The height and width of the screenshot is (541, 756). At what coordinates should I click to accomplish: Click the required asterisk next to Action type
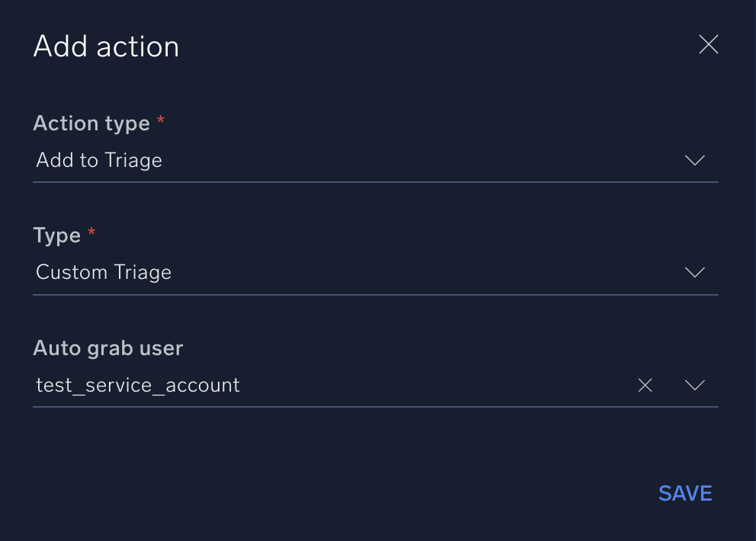[161, 120]
